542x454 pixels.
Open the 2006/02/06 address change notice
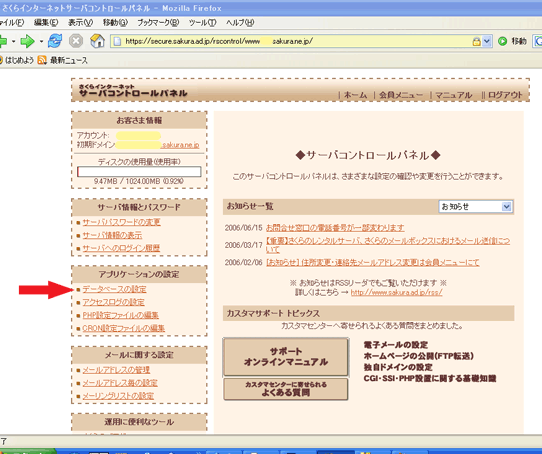click(x=373, y=262)
